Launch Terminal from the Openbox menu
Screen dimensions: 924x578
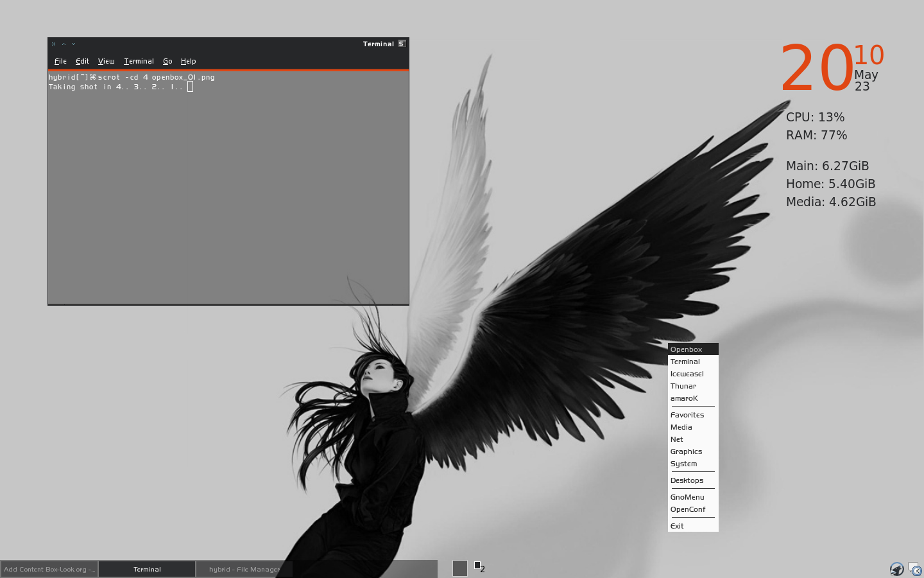tap(693, 362)
